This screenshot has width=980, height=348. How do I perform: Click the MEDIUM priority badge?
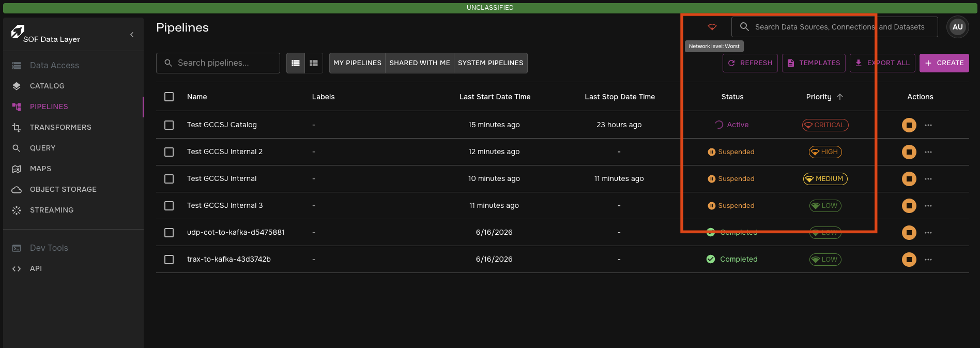click(825, 178)
